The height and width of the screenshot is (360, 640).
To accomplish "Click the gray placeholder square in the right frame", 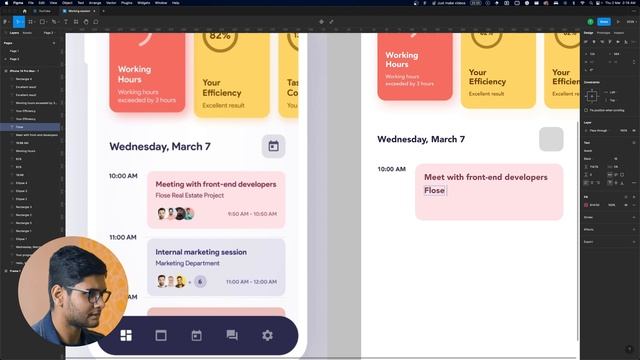I will tap(551, 139).
